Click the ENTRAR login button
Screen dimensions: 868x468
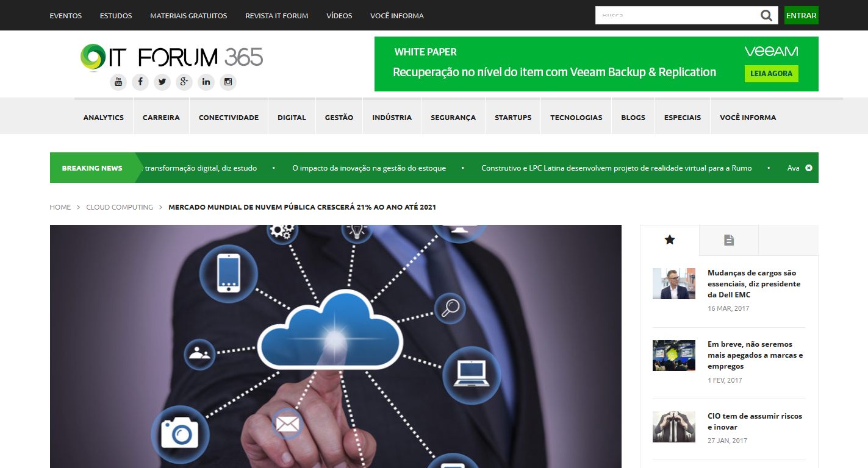coord(802,15)
